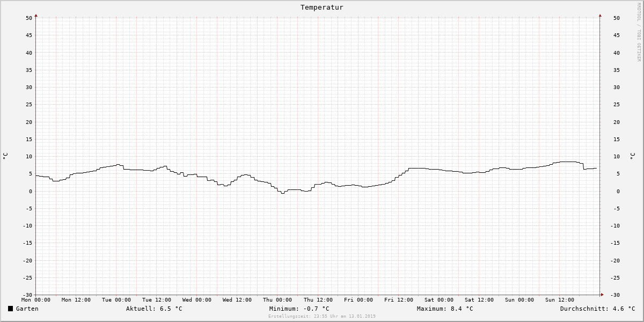Click the '-30' tick on left y-axis
Viewport: 644px width, 322px height.
[28, 295]
